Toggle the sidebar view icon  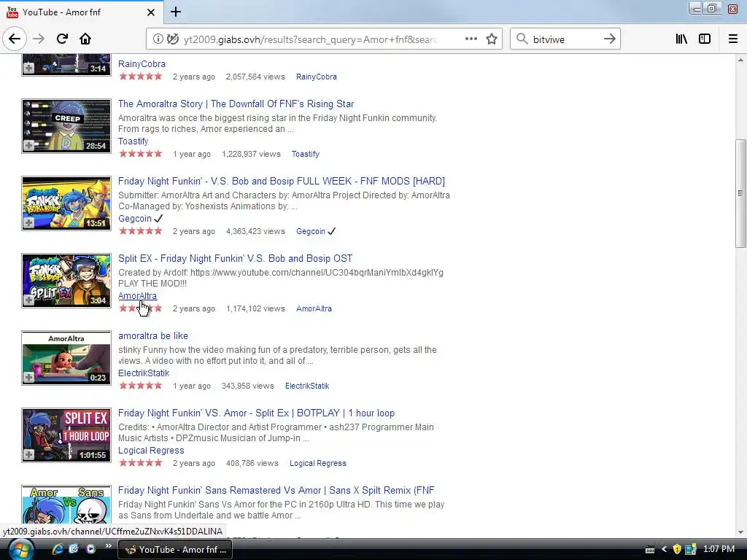point(705,39)
